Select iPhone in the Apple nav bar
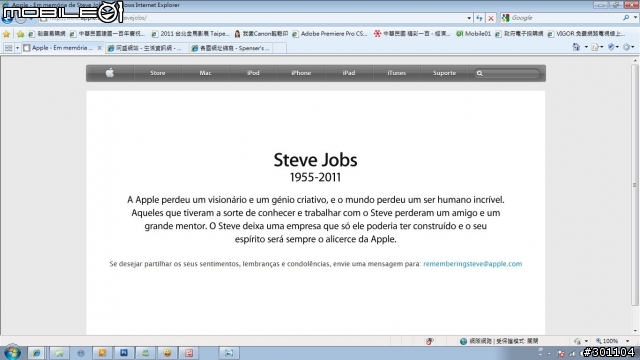640x360 pixels. pos(301,73)
